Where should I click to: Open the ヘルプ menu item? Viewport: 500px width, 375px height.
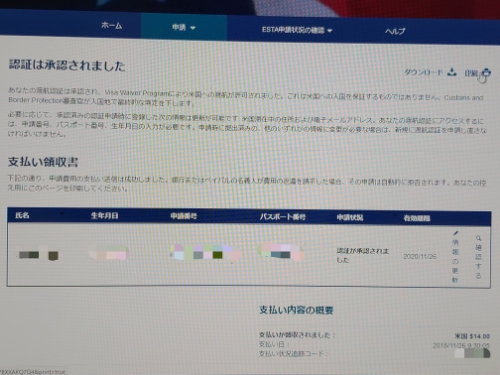(395, 31)
